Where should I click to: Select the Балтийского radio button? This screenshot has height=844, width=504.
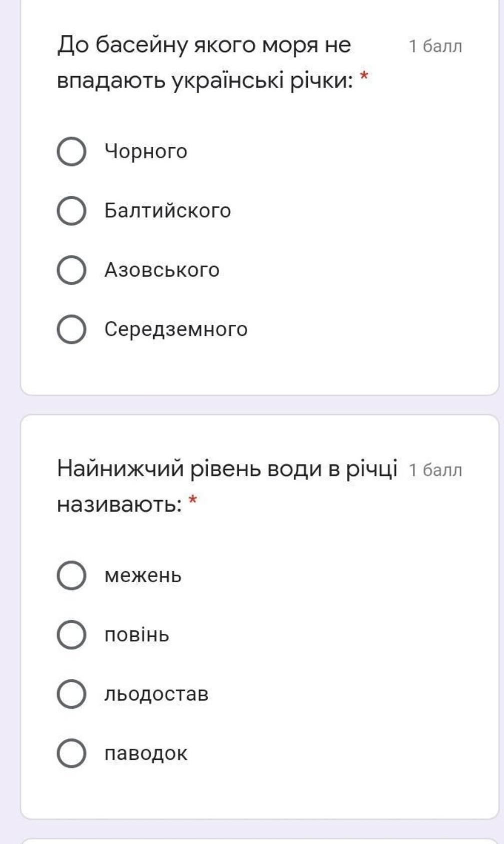pyautogui.click(x=72, y=211)
